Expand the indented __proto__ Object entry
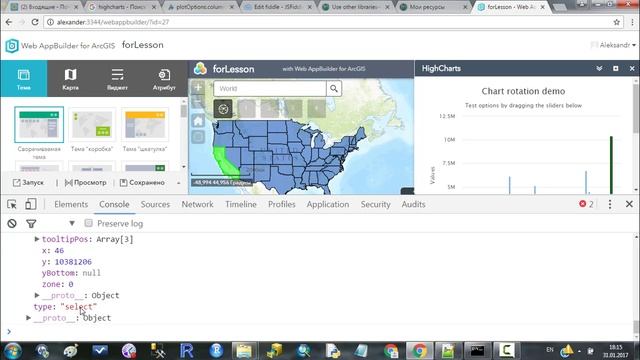 coord(37,295)
